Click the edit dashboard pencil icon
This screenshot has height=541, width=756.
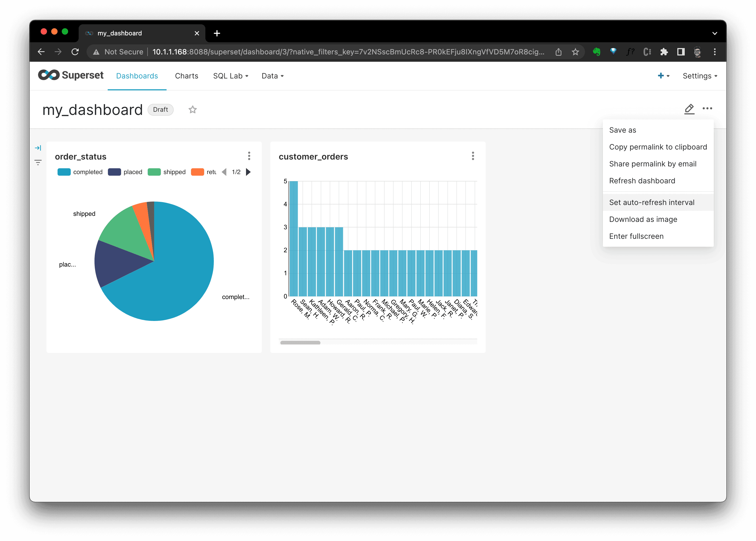(x=689, y=109)
